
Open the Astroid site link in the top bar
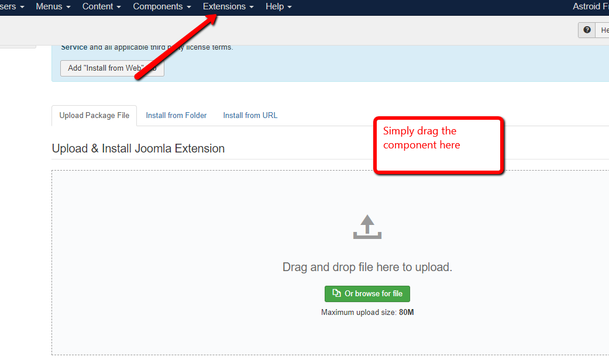(590, 6)
